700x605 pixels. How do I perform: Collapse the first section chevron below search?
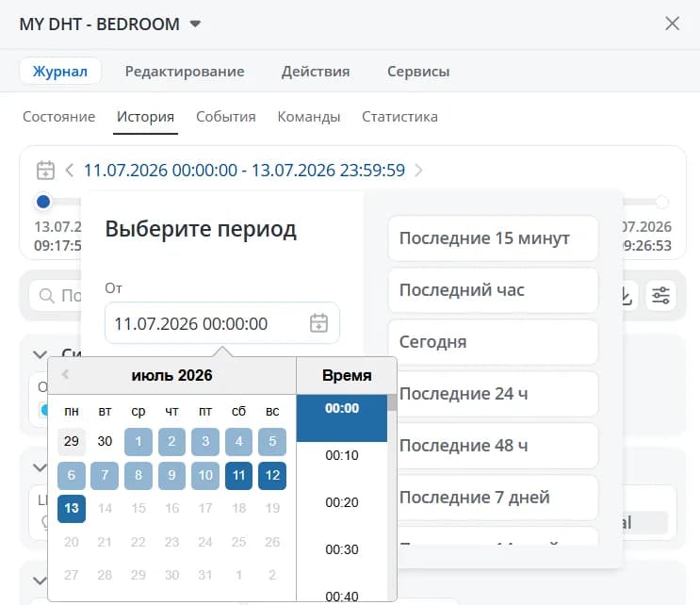[41, 354]
